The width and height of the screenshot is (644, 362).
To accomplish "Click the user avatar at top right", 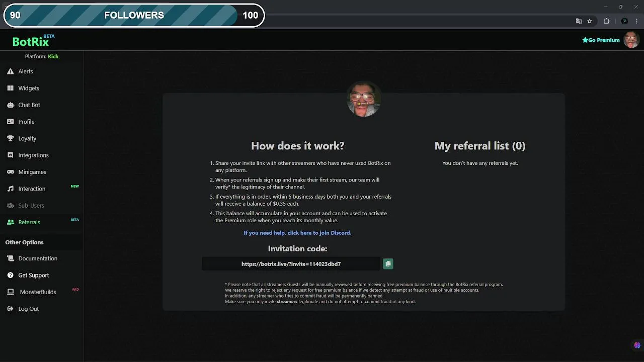I will point(631,40).
